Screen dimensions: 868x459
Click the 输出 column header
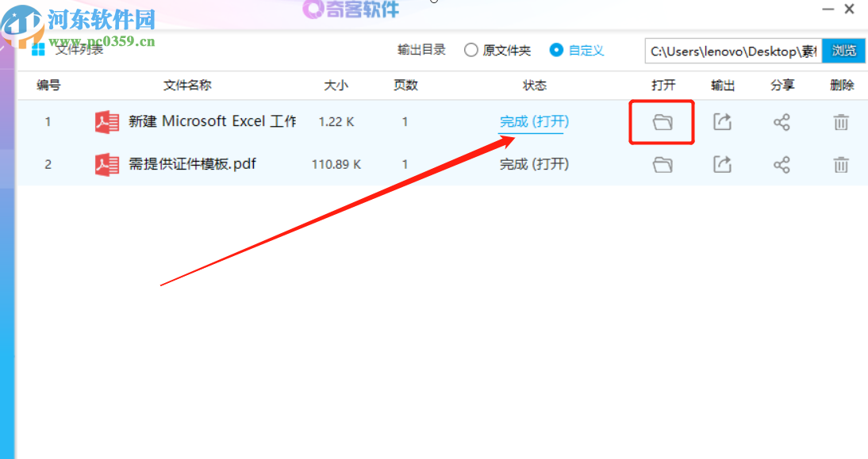click(x=723, y=85)
